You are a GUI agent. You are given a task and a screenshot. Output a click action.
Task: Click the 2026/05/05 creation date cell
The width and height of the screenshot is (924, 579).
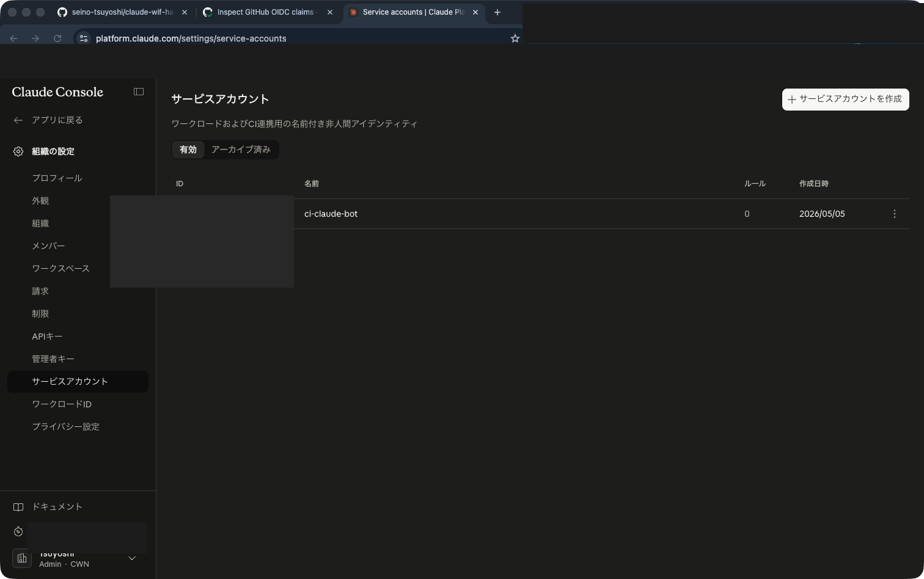coord(822,214)
